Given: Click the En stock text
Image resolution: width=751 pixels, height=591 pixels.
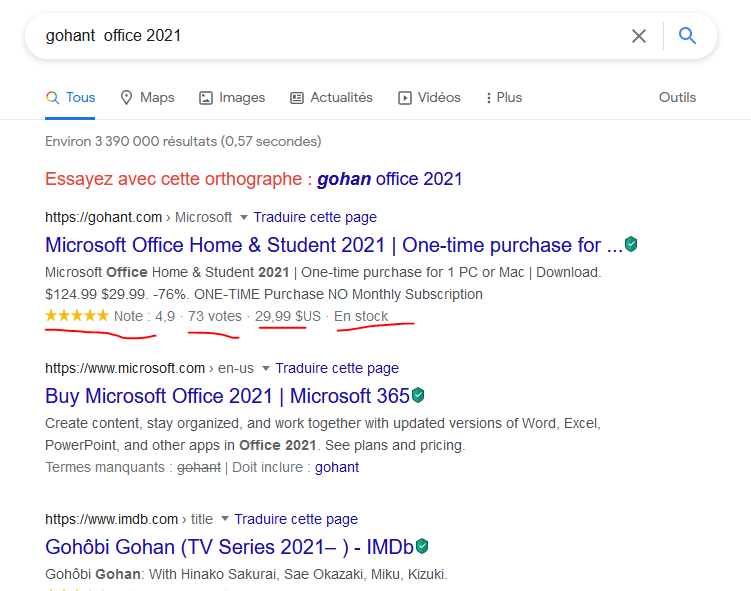Looking at the screenshot, I should 361,317.
